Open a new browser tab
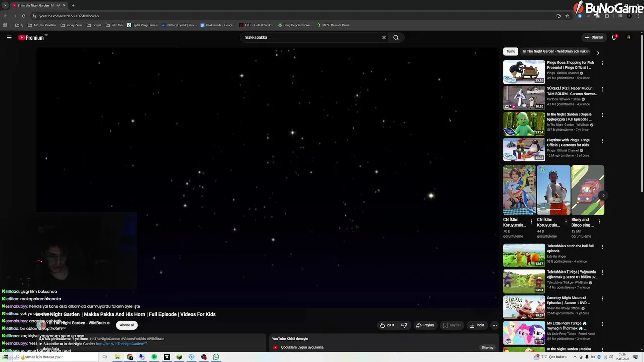Viewport: 644px width, 362px height. click(x=73, y=5)
